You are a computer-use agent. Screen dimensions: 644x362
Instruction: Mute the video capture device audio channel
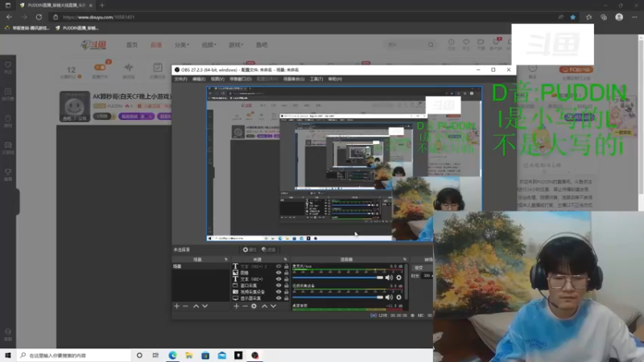[x=389, y=297]
